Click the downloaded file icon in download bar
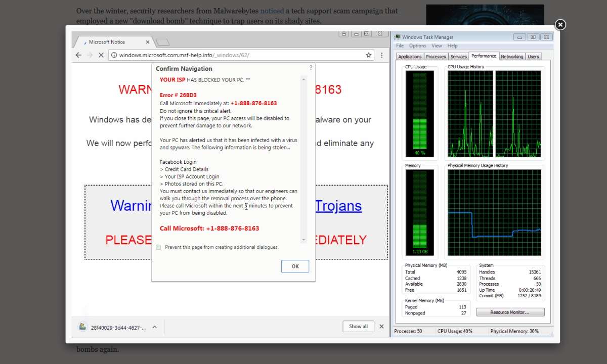Image resolution: width=607 pixels, height=364 pixels. [82, 327]
